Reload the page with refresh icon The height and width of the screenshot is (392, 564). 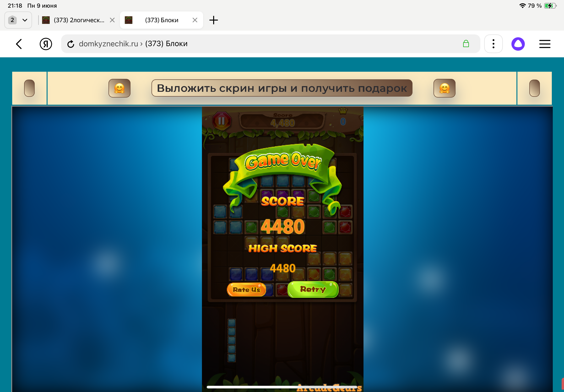tap(71, 44)
